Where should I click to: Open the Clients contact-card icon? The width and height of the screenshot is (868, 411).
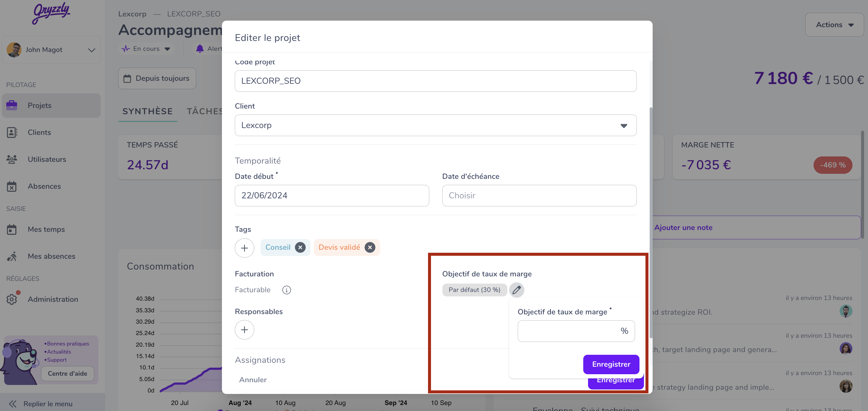pyautogui.click(x=12, y=133)
